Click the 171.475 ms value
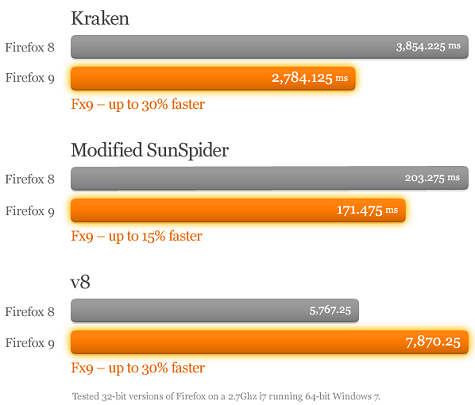Image resolution: width=475 pixels, height=405 pixels. (367, 210)
